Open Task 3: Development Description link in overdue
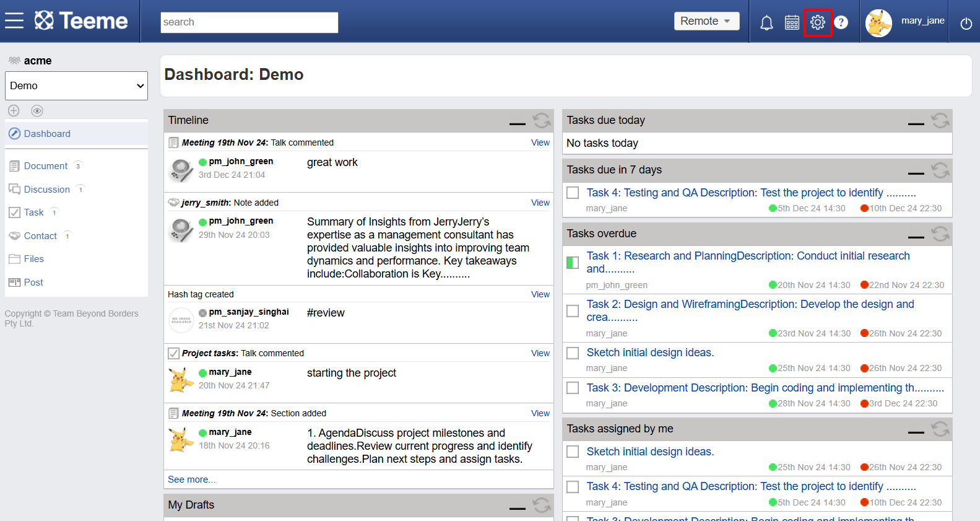Image resolution: width=980 pixels, height=521 pixels. [x=765, y=388]
